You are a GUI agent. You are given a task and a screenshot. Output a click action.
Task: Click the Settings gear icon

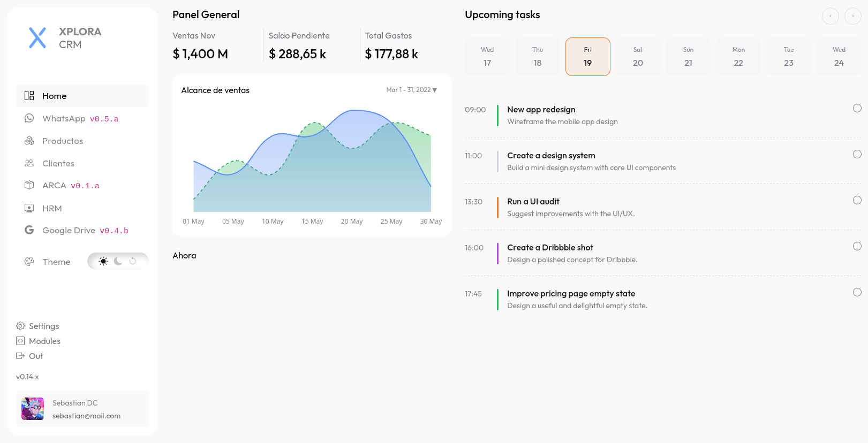[x=20, y=326]
